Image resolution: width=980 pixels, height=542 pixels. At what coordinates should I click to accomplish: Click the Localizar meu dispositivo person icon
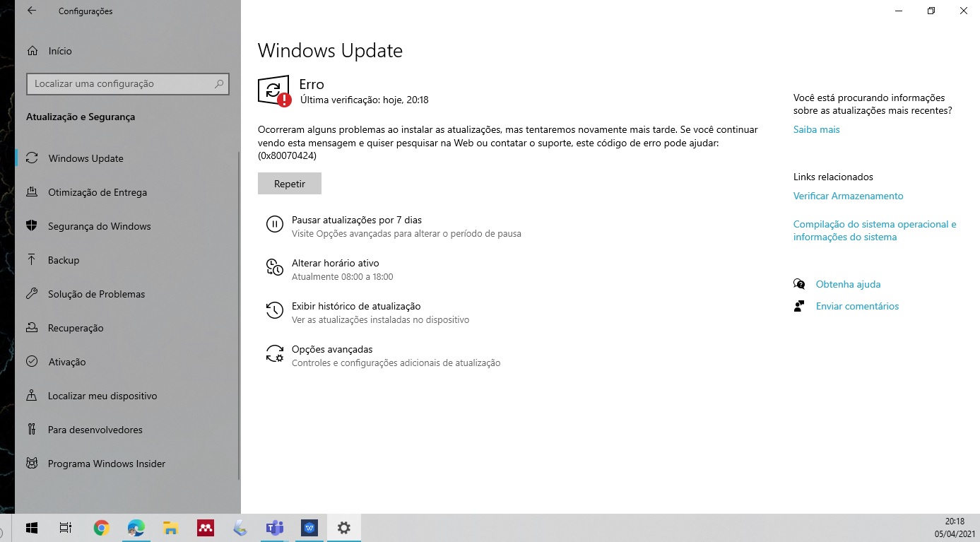(x=32, y=396)
